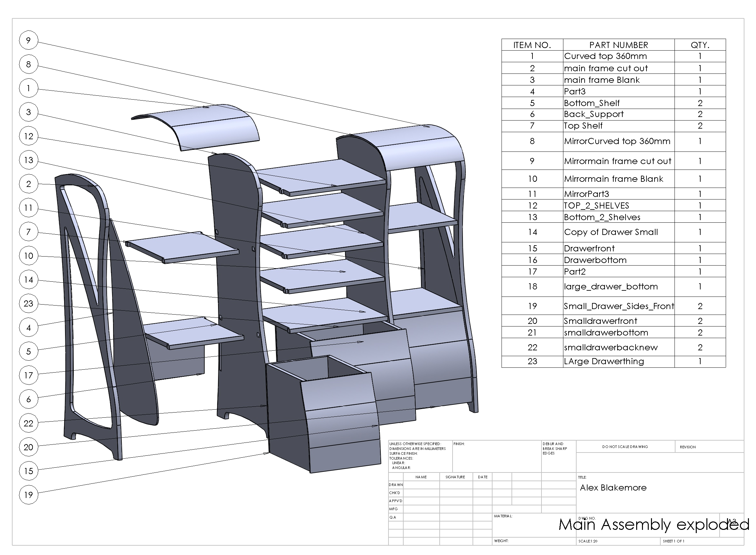Click the 'ITEM NO.' table header
The image size is (756, 555).
tap(532, 45)
